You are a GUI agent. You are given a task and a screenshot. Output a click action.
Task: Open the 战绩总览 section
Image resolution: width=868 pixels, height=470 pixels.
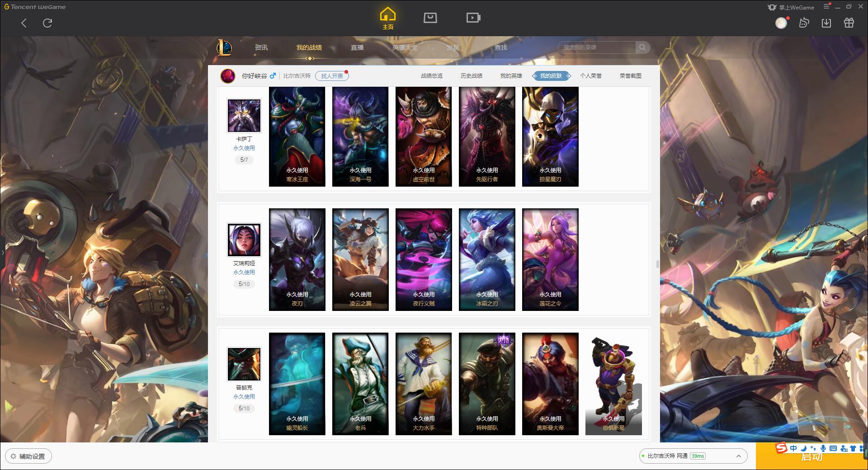(x=432, y=76)
